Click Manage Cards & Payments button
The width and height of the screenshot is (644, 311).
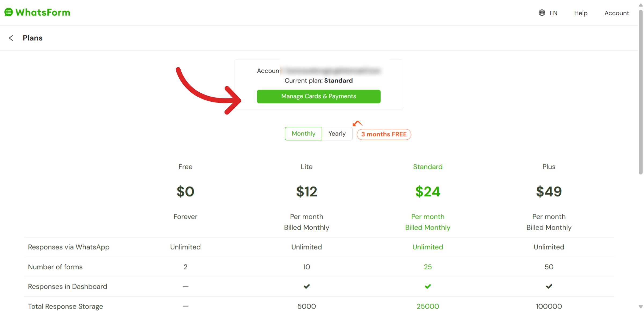tap(319, 96)
